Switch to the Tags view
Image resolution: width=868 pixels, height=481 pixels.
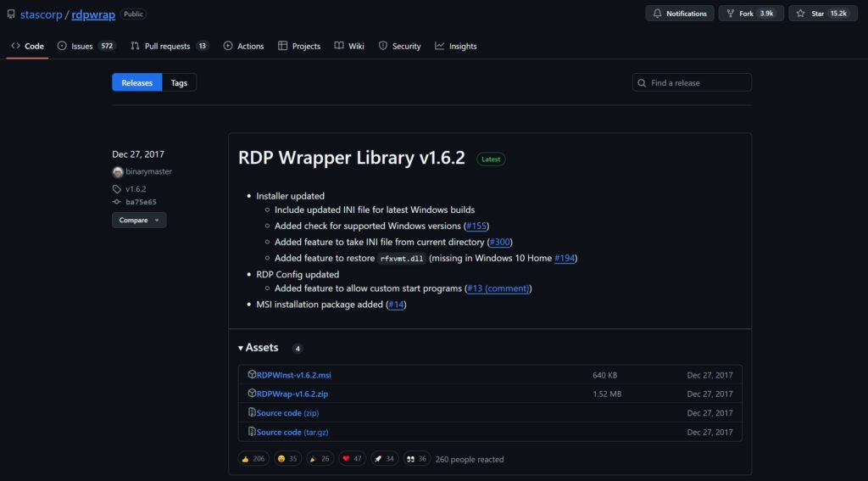coord(179,82)
